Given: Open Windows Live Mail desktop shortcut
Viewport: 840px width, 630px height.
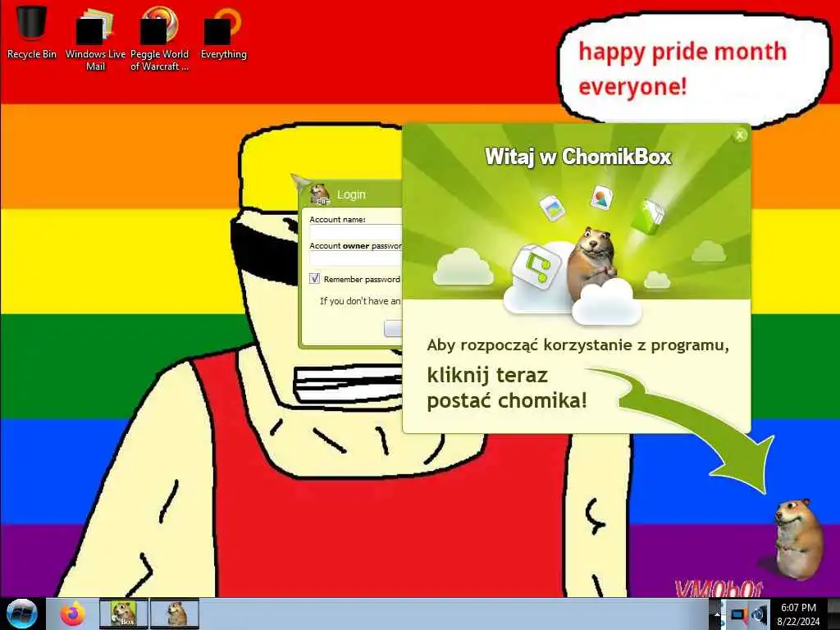Looking at the screenshot, I should click(x=95, y=38).
